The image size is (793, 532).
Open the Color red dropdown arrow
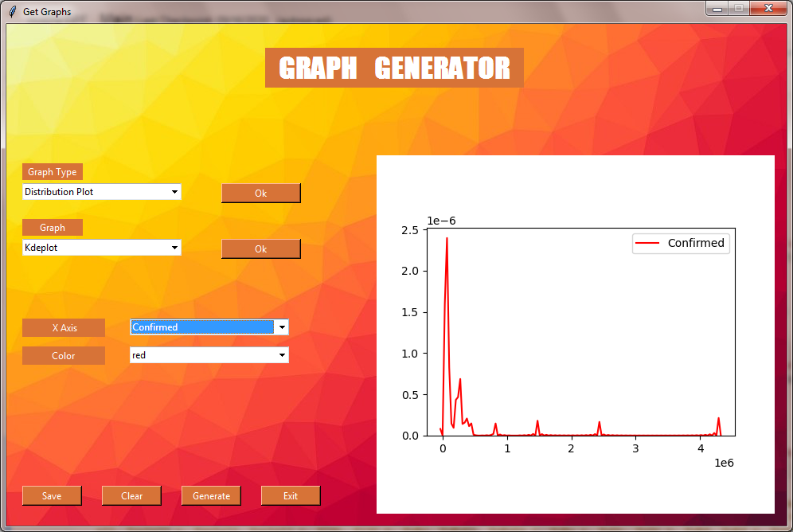[x=282, y=355]
